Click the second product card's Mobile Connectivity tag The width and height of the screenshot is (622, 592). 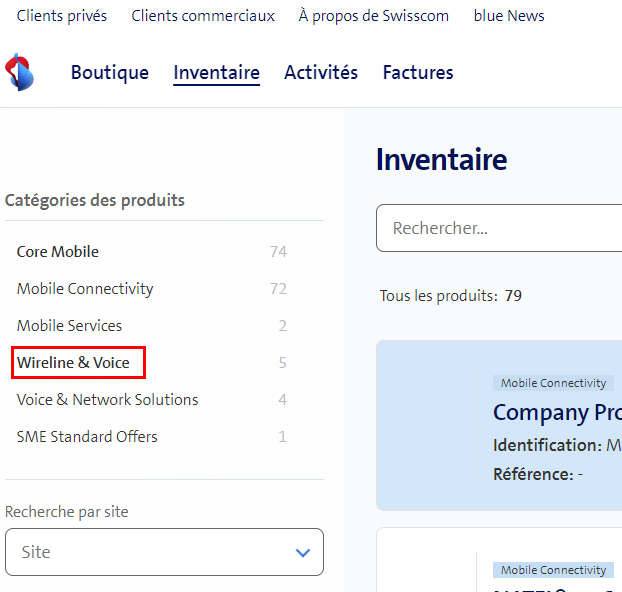pos(553,570)
